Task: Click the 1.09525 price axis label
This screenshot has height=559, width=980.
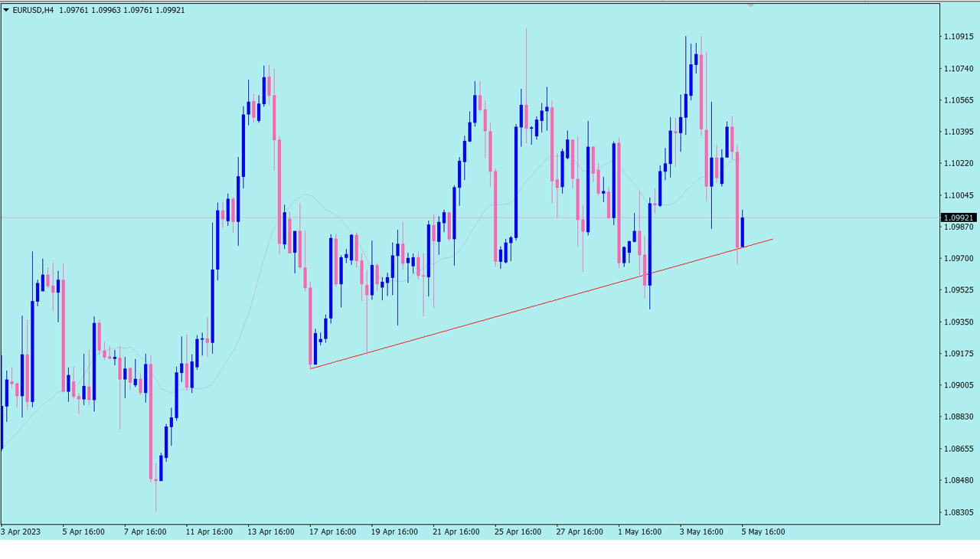Action: coord(959,290)
